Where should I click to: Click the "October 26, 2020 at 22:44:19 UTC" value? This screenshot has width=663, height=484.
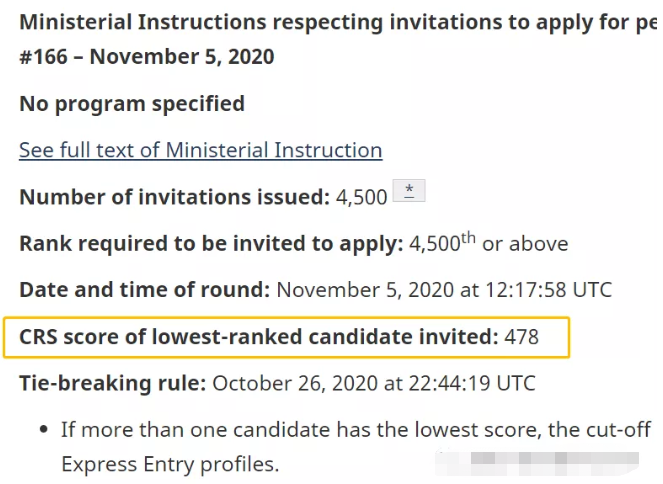374,383
